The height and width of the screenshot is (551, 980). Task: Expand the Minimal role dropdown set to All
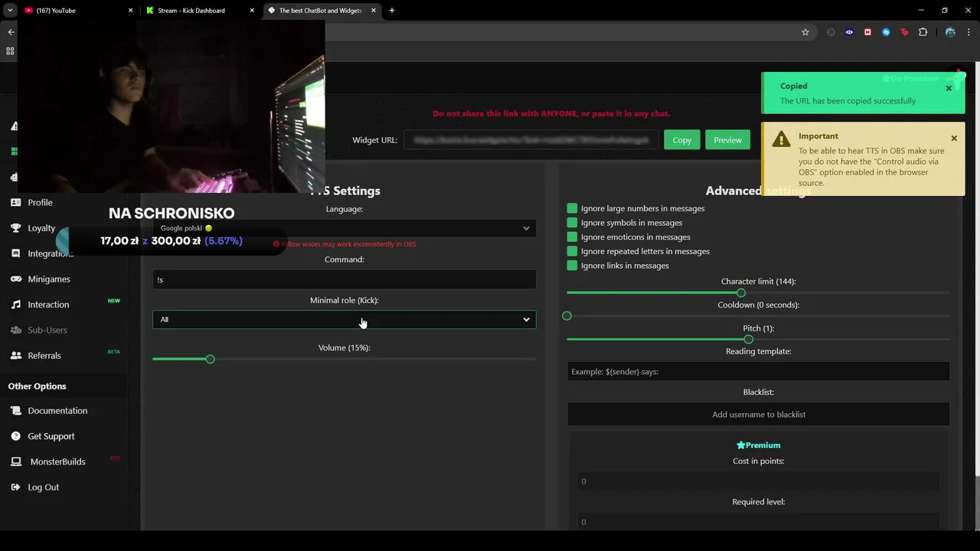coord(345,320)
